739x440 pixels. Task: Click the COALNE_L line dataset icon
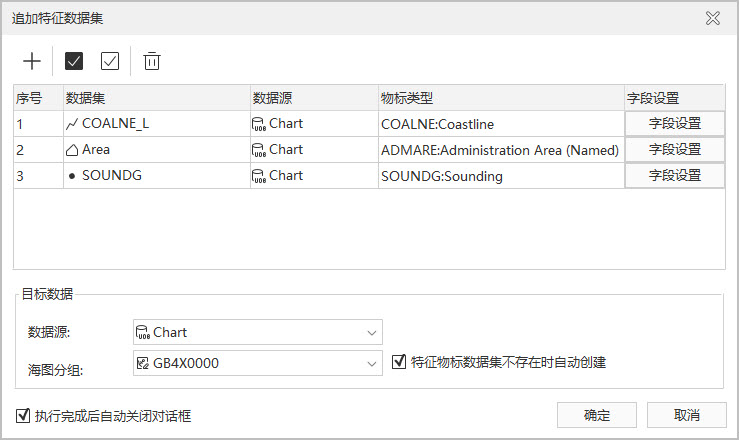[x=72, y=124]
